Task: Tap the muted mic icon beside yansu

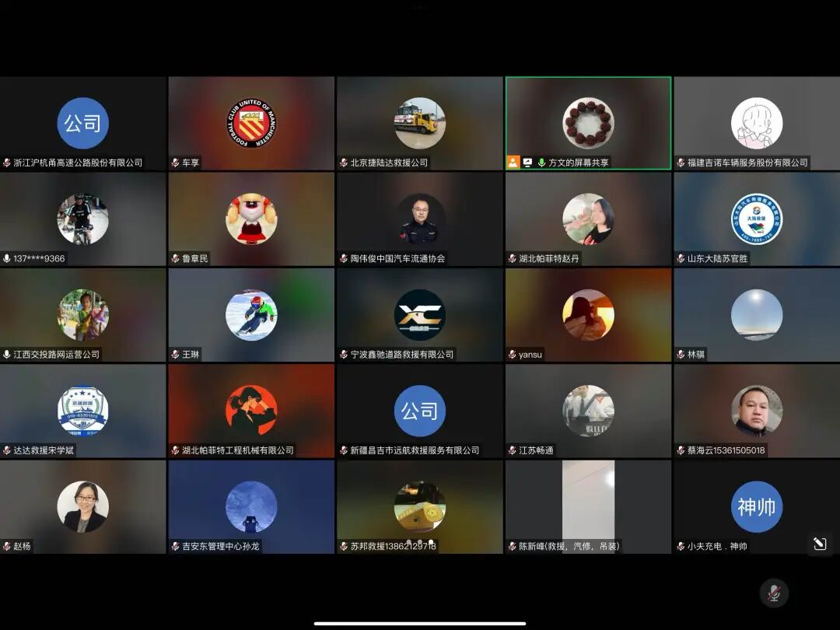Action: coord(512,354)
